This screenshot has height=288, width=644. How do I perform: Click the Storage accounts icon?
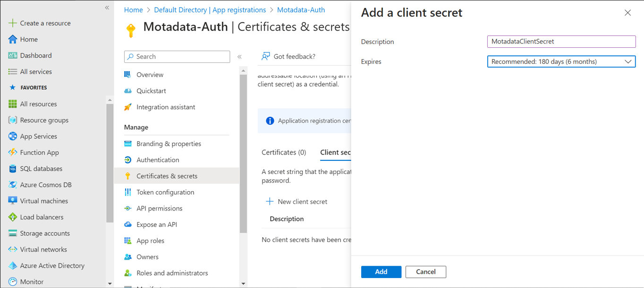point(13,233)
